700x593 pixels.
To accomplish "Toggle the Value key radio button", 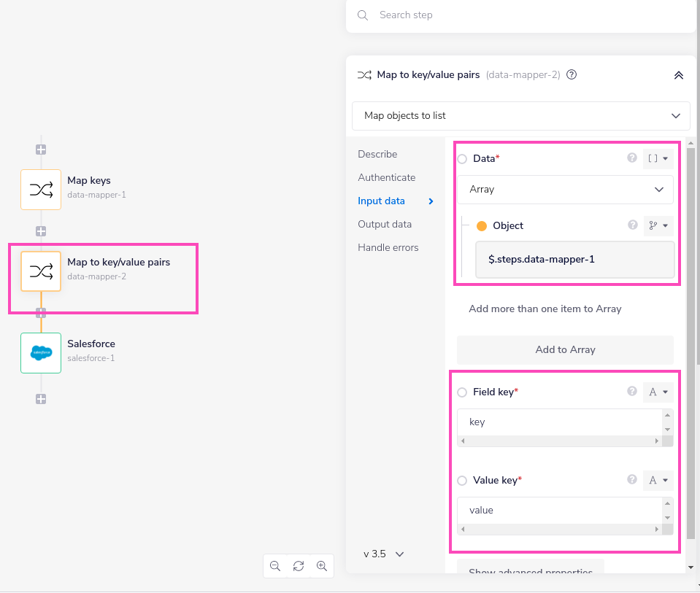I will (x=462, y=481).
